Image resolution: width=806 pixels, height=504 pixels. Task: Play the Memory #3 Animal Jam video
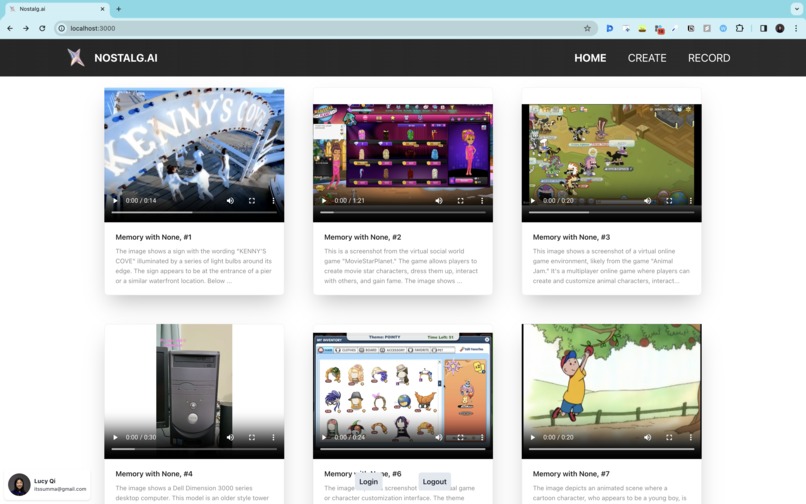coord(533,201)
